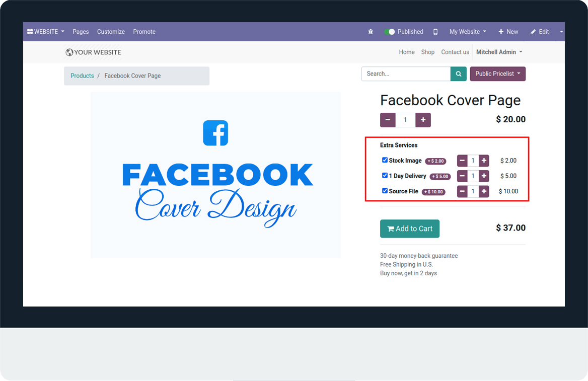Click the Stock Image label
Screen dimensions: 588x381
point(405,161)
